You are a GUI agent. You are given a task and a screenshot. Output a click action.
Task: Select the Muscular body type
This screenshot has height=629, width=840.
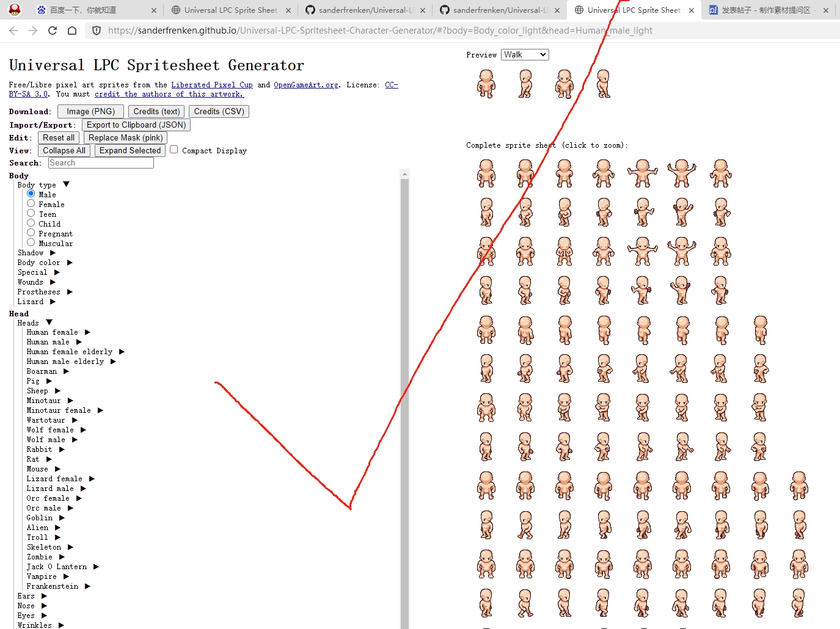(31, 242)
